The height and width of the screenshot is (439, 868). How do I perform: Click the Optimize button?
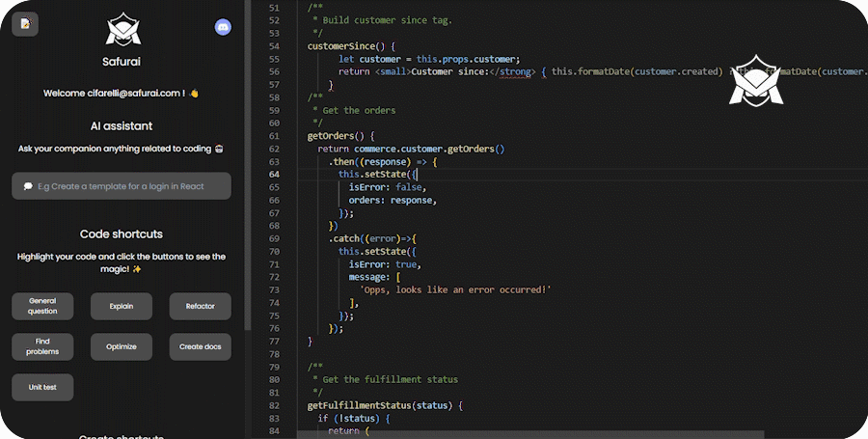pyautogui.click(x=122, y=346)
